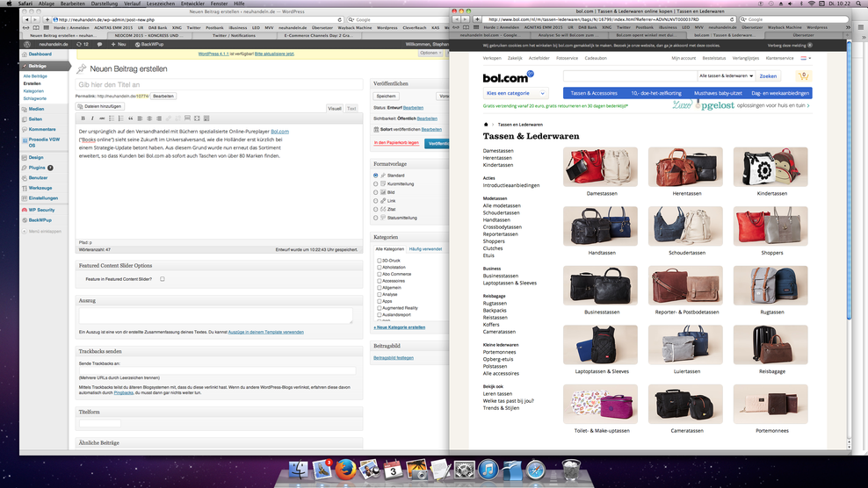Click the post title input field
Viewport: 868px width, 488px height.
tap(219, 84)
